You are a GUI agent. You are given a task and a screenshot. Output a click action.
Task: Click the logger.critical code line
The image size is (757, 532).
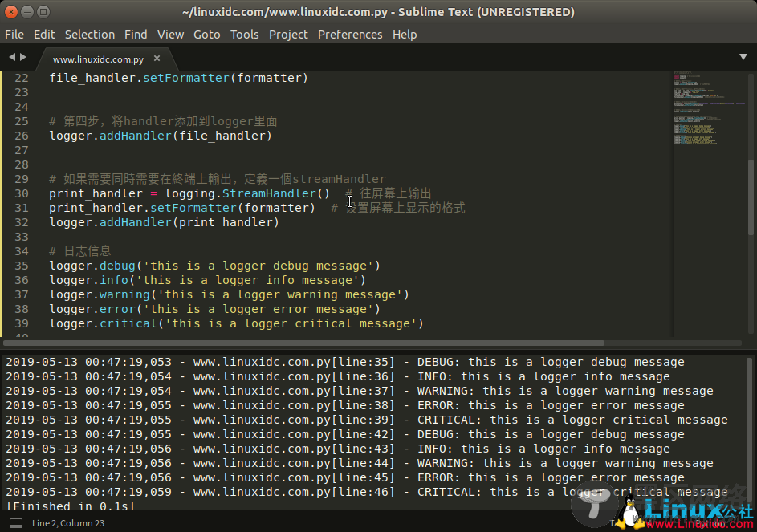tap(237, 323)
